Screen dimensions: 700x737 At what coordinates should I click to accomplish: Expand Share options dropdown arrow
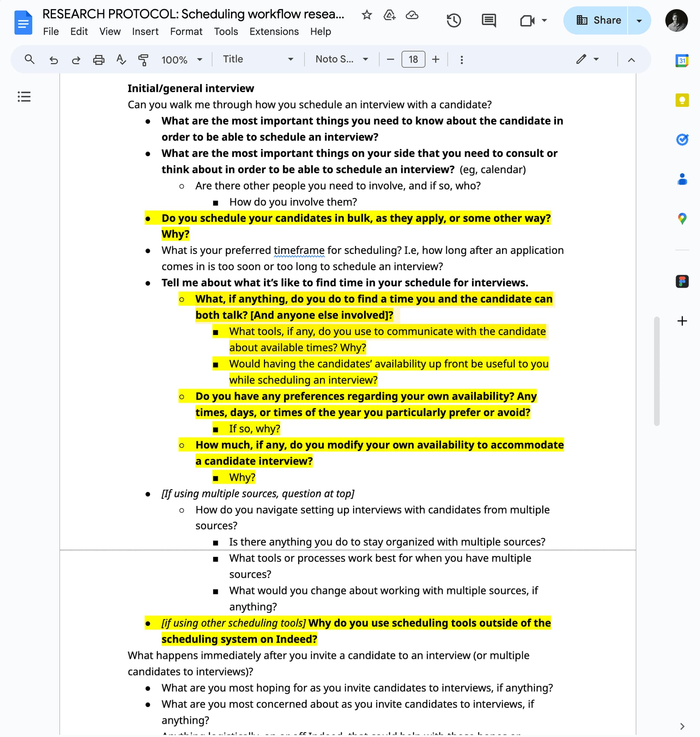639,21
